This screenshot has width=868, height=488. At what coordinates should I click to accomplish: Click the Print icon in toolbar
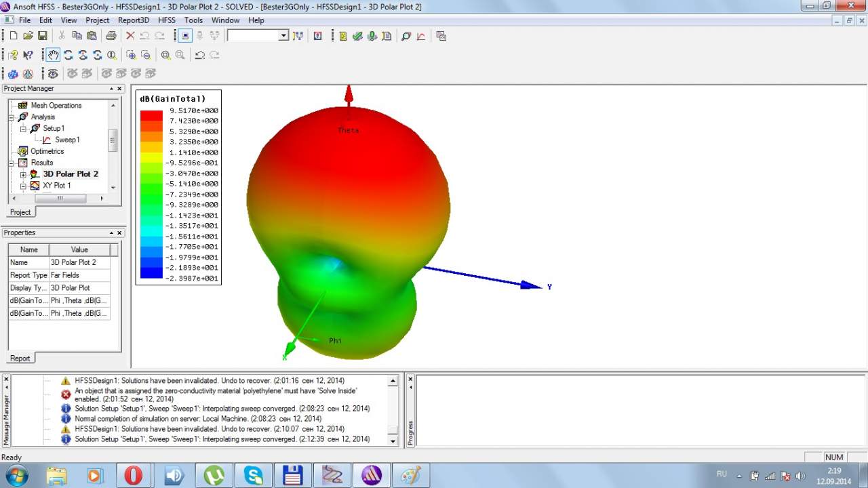tap(111, 36)
